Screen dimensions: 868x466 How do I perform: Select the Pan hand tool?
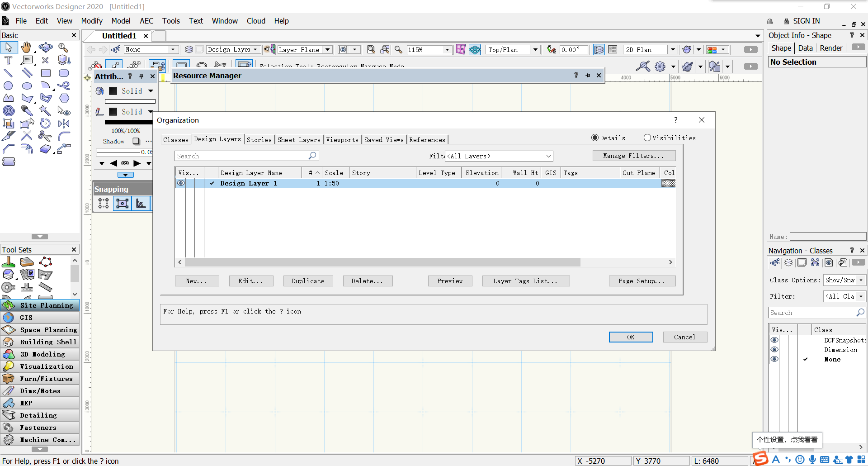(26, 47)
